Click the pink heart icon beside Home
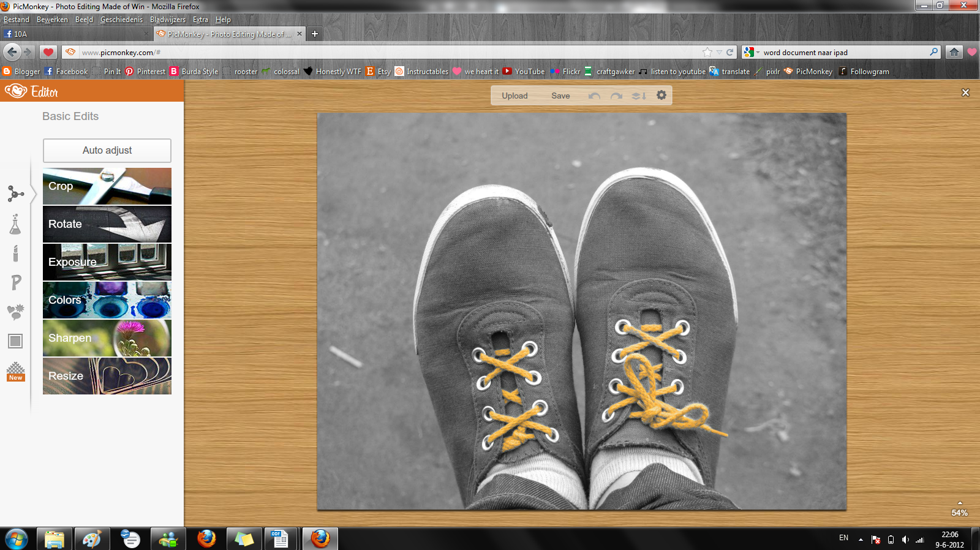Viewport: 980px width, 550px height. 972,52
